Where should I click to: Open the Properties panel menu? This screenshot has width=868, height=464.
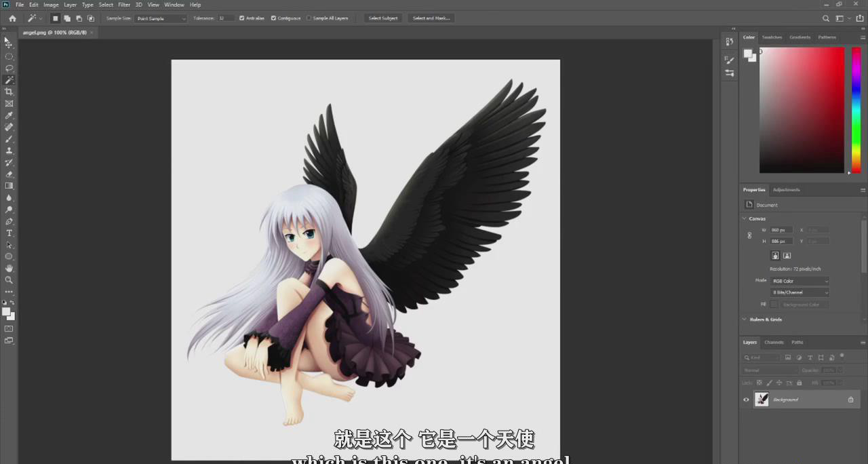pos(863,190)
